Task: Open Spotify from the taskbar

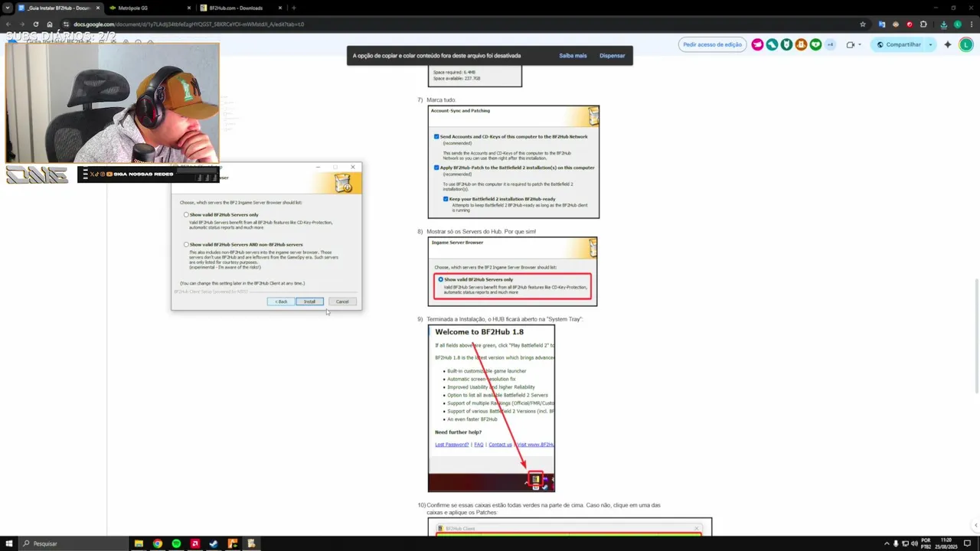Action: click(x=176, y=543)
